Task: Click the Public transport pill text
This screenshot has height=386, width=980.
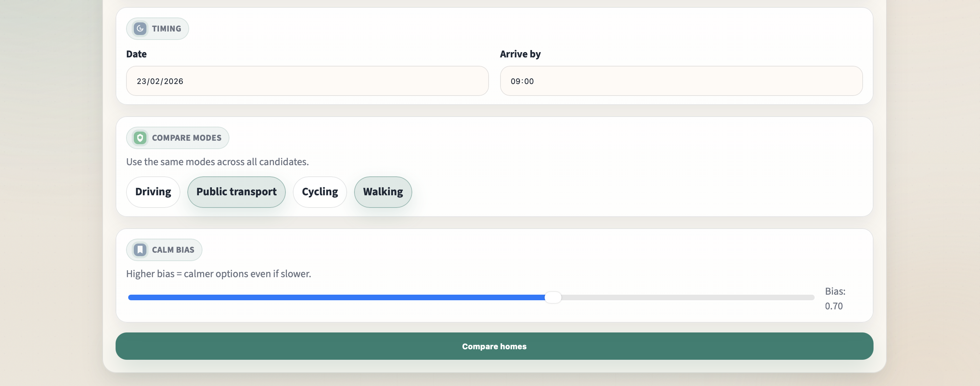Action: 236,192
